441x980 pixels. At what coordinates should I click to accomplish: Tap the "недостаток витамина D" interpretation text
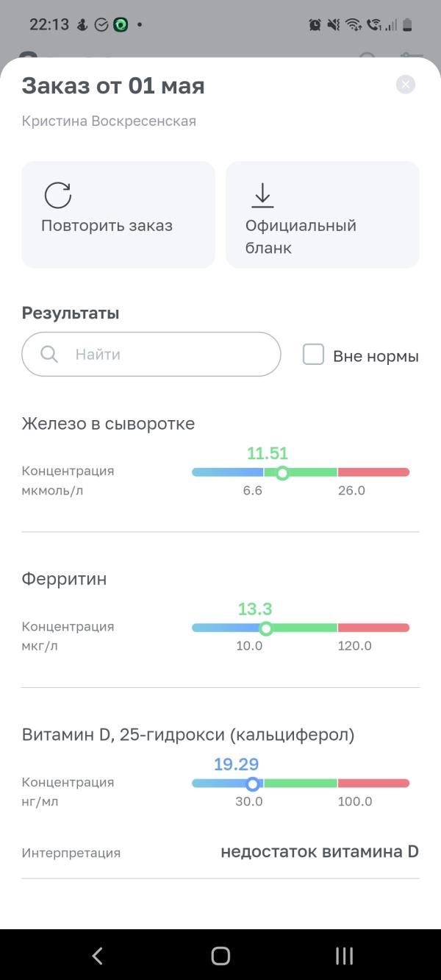click(x=319, y=852)
